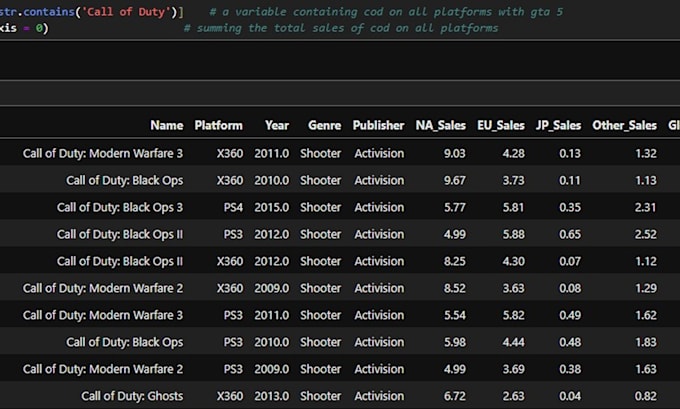
Task: Click NA_Sales value 9.67
Action: (454, 180)
